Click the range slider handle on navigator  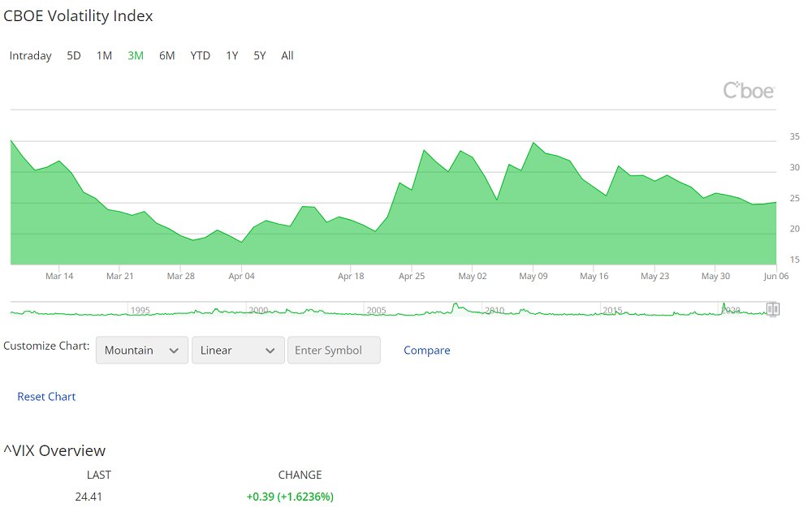tap(773, 309)
